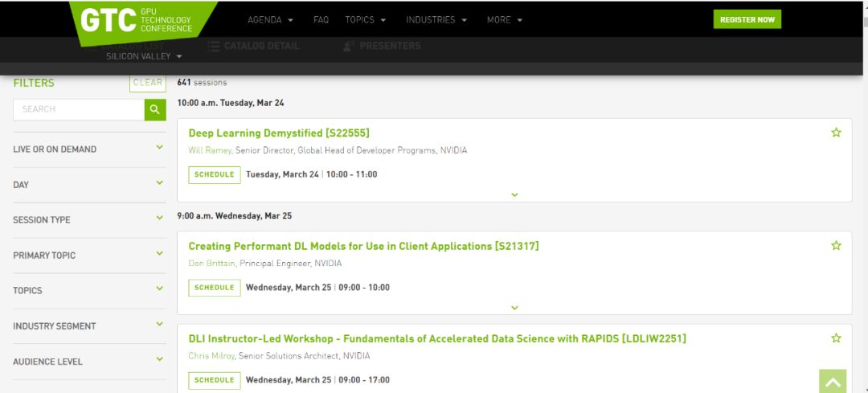Screen dimensions: 868x393
Task: Expand the Day filter
Action: (89, 184)
